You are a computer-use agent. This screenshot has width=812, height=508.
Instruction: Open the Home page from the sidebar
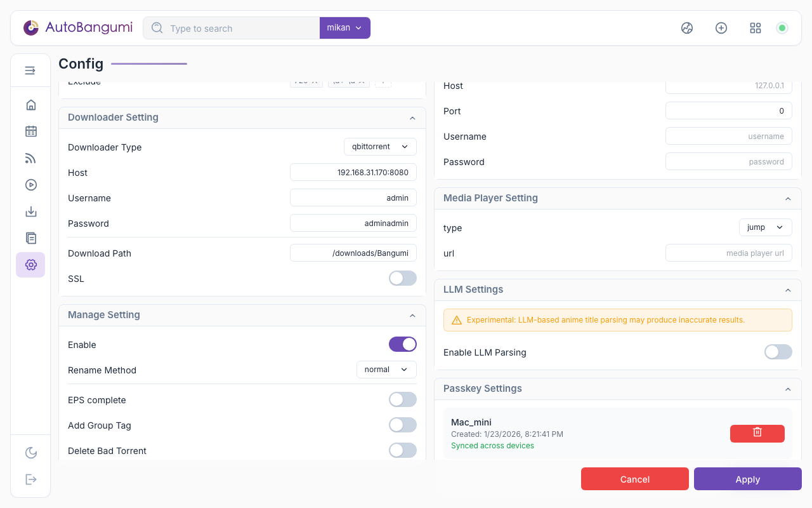pos(30,105)
